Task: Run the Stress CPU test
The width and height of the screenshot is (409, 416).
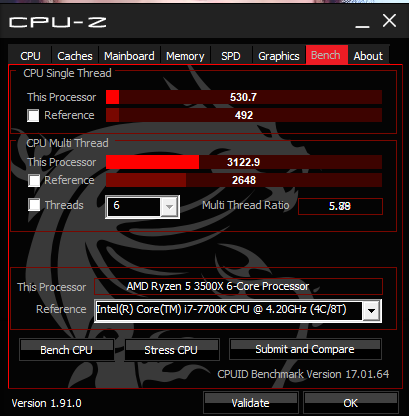Action: [x=171, y=350]
